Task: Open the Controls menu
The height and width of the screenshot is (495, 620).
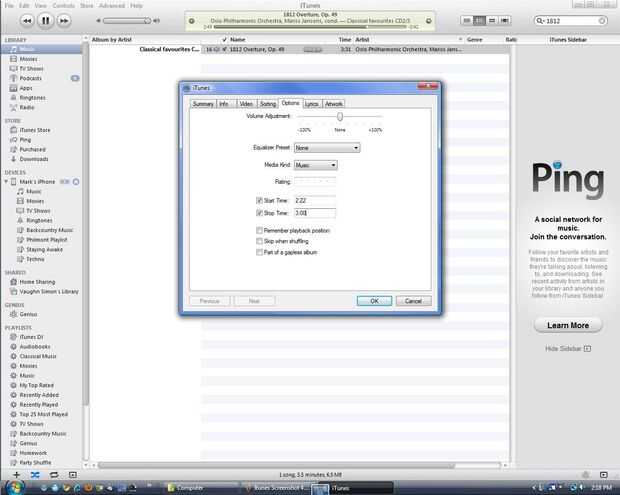Action: [x=63, y=6]
